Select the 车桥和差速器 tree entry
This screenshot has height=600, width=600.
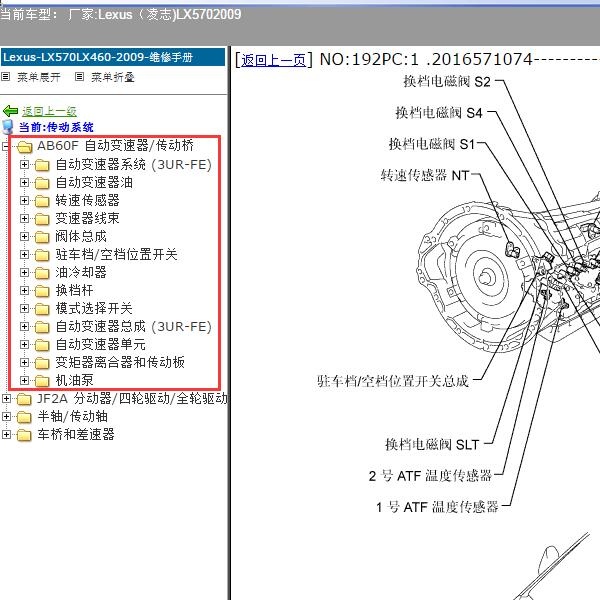pos(76,434)
